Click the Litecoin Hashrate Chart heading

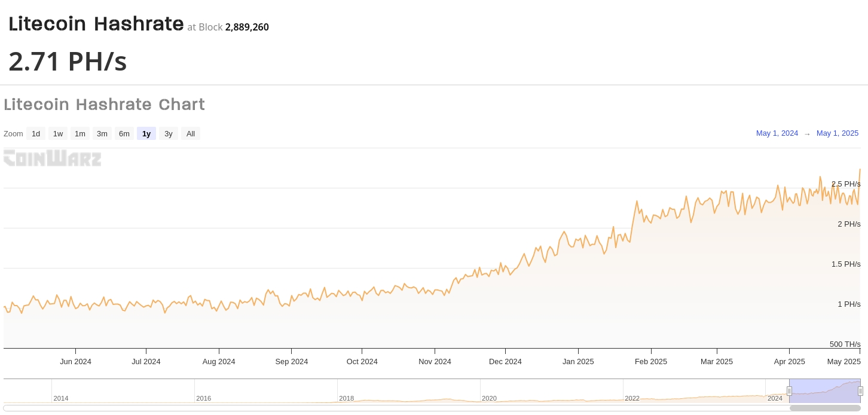point(104,105)
